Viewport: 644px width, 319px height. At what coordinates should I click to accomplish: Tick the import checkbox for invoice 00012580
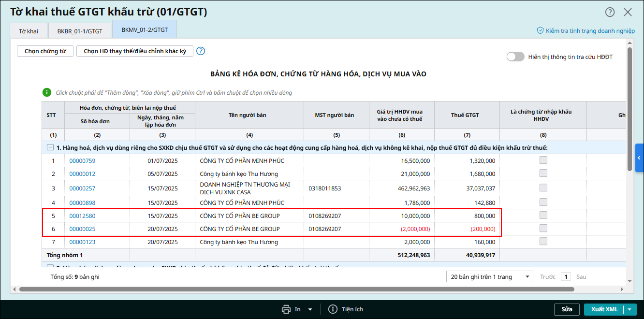point(543,216)
